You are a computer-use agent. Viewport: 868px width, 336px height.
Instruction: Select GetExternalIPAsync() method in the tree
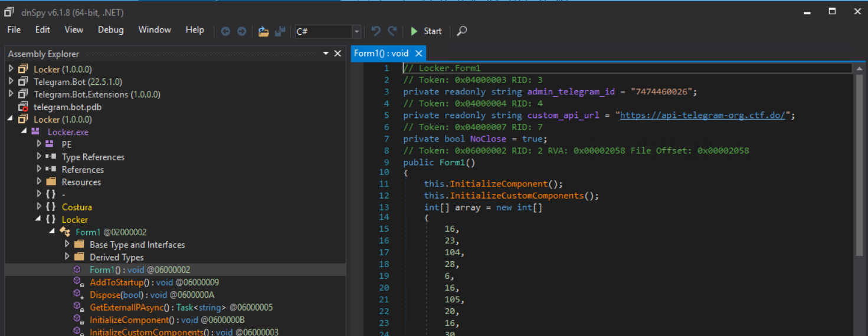181,307
